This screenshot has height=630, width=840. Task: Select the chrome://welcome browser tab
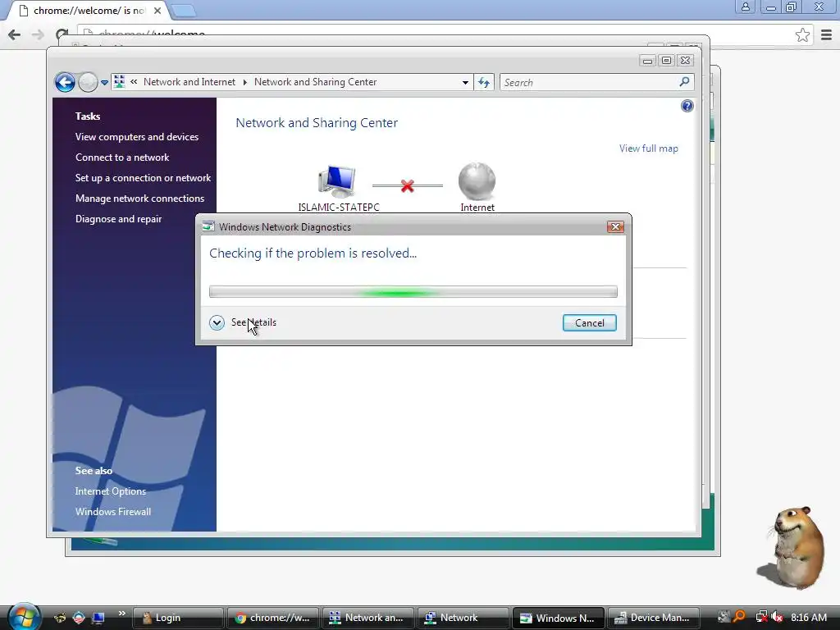pos(89,11)
